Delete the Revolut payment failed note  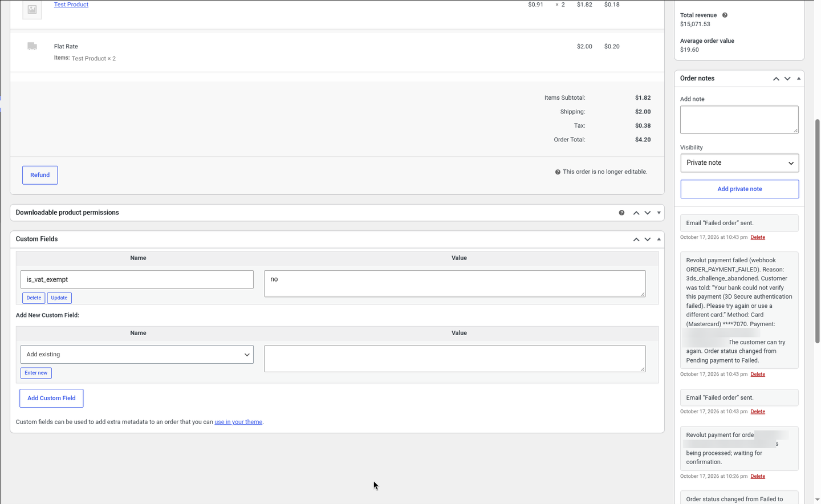758,375
